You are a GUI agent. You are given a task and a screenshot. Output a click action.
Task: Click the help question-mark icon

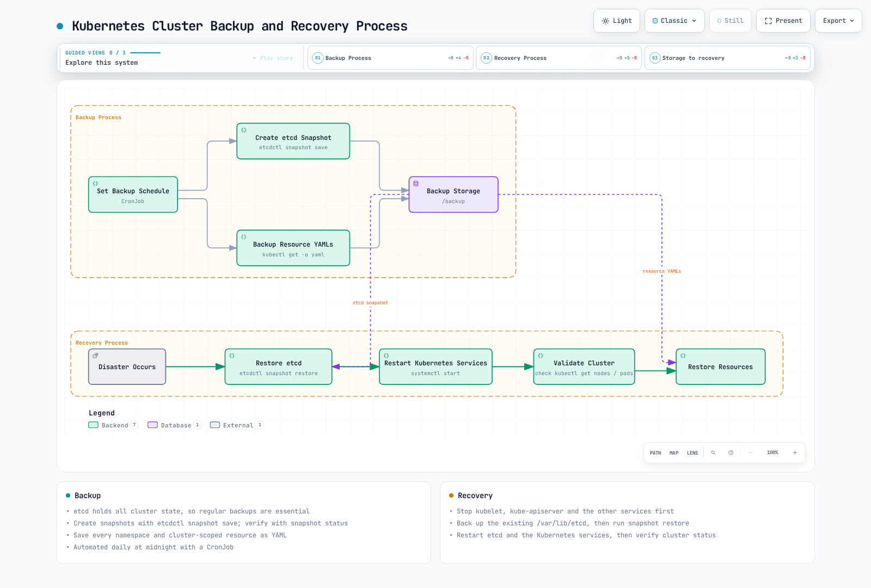[x=731, y=453]
